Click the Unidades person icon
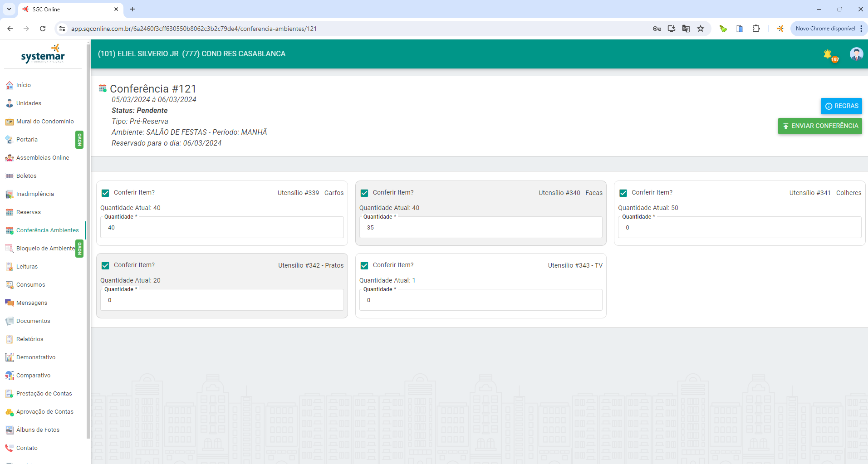The width and height of the screenshot is (868, 464). tap(9, 103)
